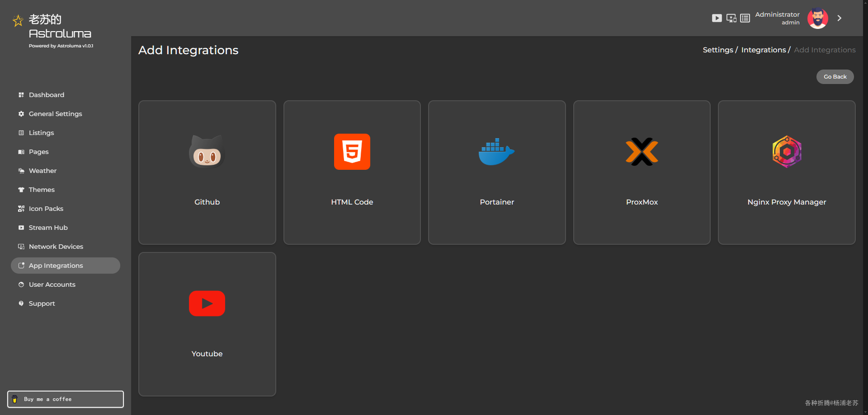The height and width of the screenshot is (415, 868).
Task: Open Network Devices menu item
Action: (x=66, y=247)
